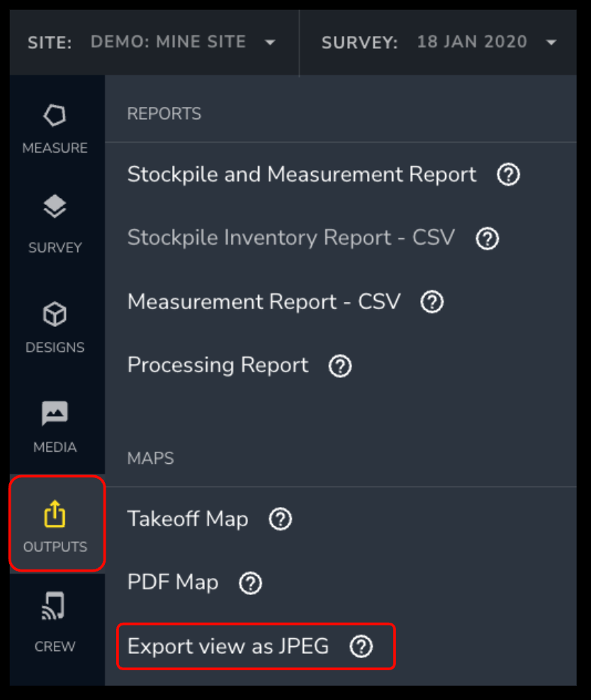Choose Measurement Report - CSV
The width and height of the screenshot is (591, 700).
264,302
